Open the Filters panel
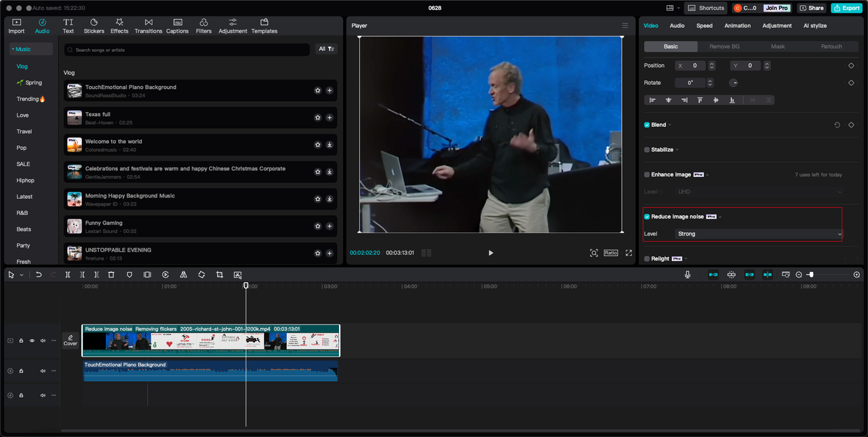The image size is (868, 437). pyautogui.click(x=203, y=26)
